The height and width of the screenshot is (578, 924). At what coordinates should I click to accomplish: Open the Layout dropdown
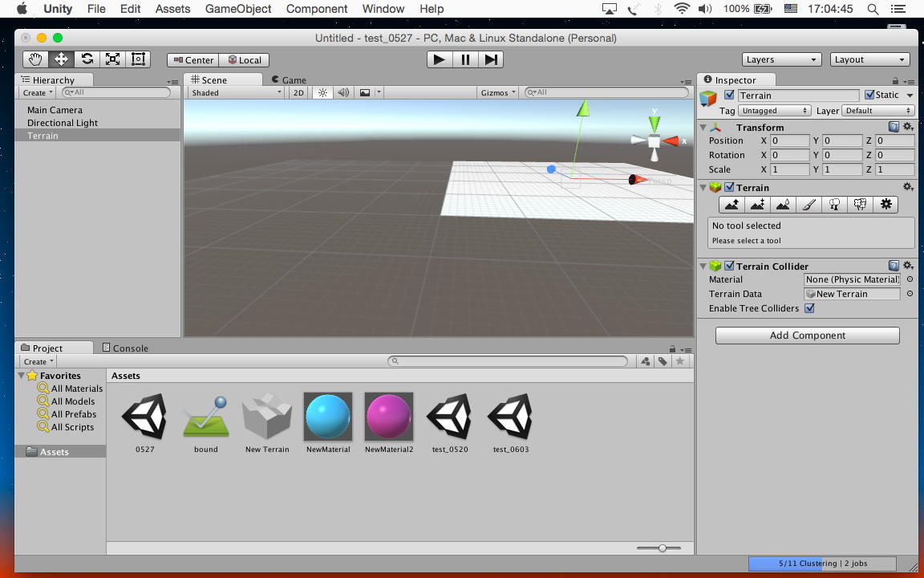(869, 59)
